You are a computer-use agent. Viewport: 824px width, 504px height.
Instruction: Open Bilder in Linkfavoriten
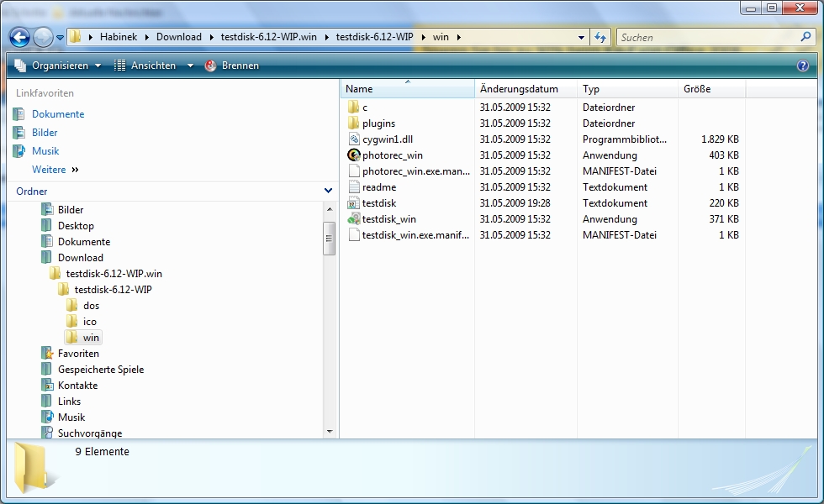tap(45, 133)
